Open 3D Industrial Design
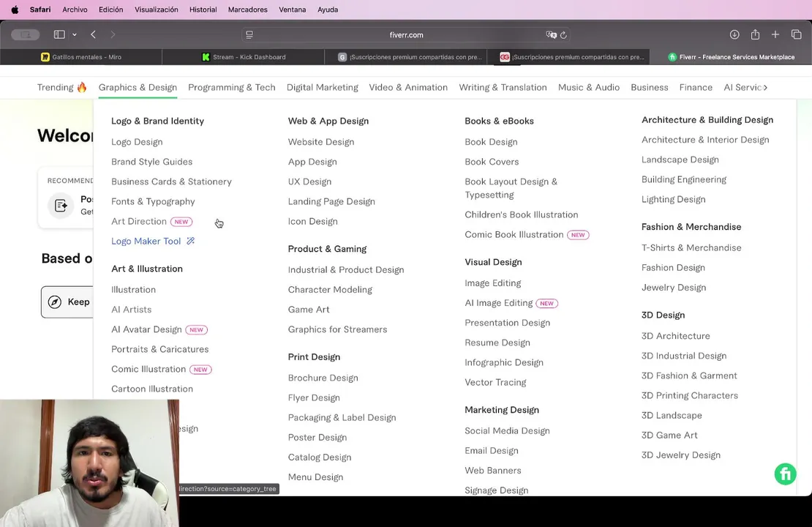This screenshot has width=812, height=527. pos(683,356)
